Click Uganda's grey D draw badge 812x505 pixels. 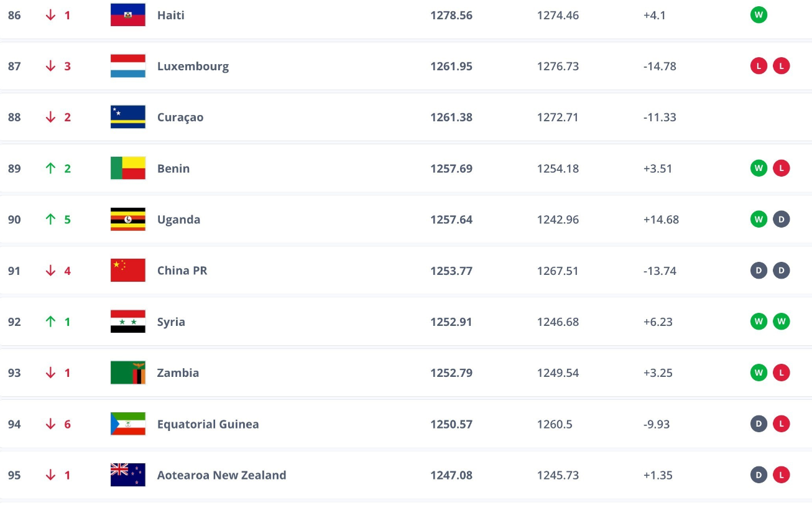point(781,220)
